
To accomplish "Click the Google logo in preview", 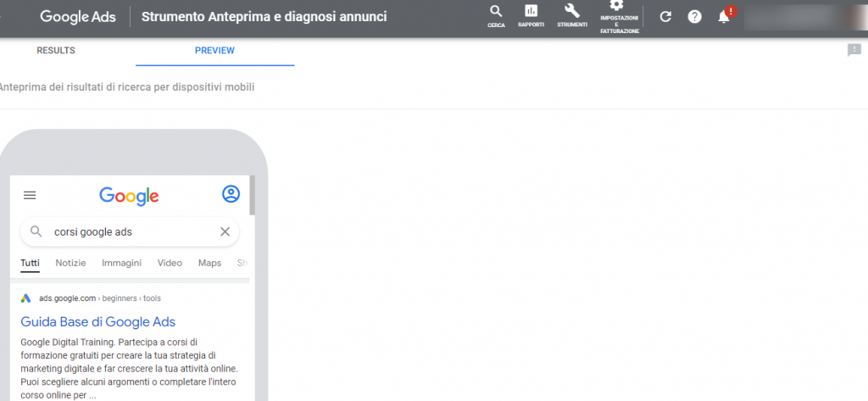I will point(129,196).
